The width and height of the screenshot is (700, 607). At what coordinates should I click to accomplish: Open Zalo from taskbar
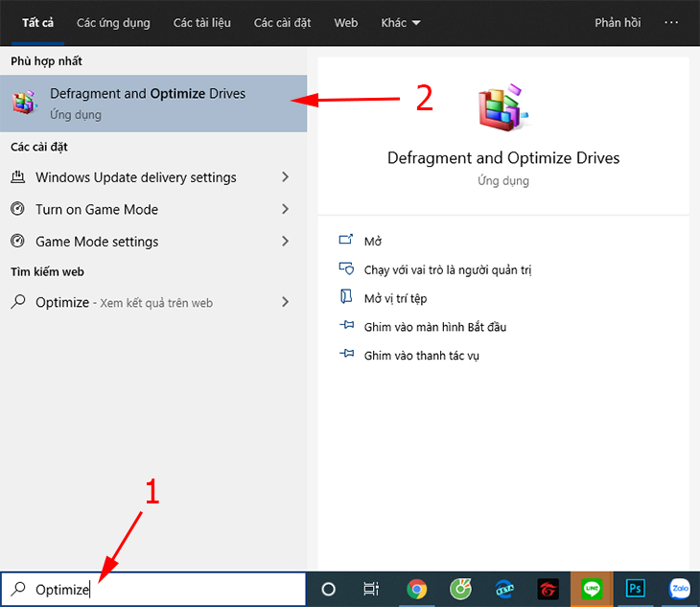point(679,589)
